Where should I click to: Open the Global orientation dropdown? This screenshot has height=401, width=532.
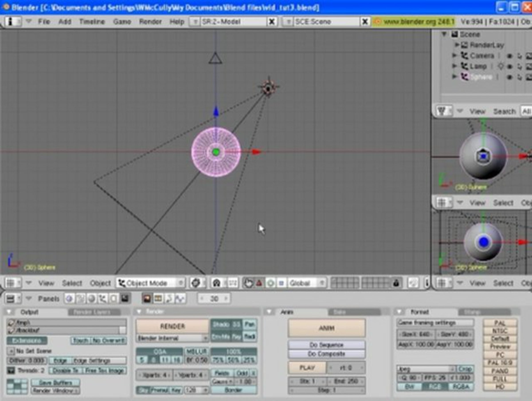click(x=307, y=283)
